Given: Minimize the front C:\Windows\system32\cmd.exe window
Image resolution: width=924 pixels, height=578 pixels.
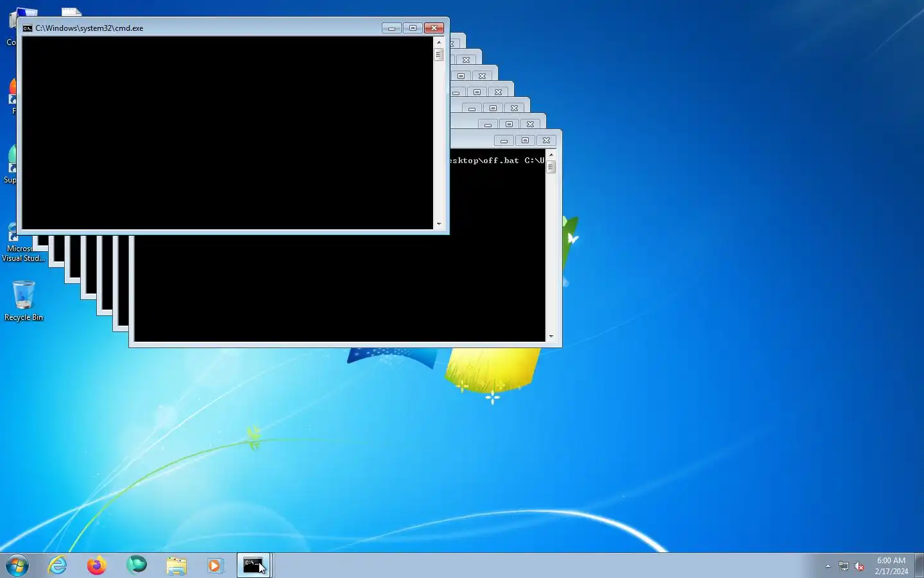Looking at the screenshot, I should (391, 28).
